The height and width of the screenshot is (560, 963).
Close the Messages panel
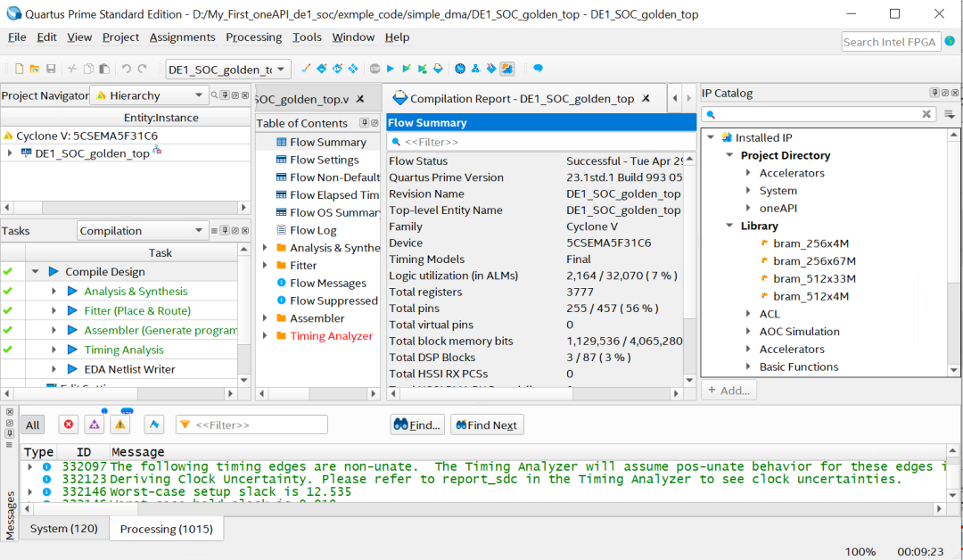10,412
